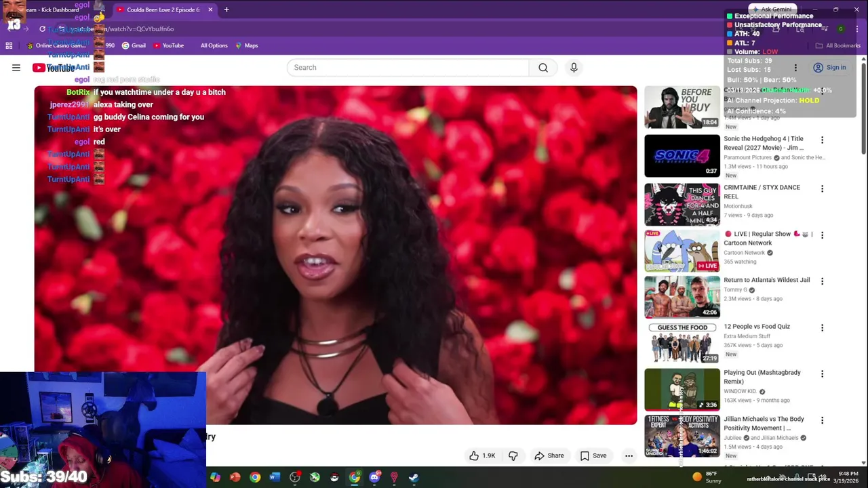Open the Chrome apps grid in bookmarks bar
Screen dimensions: 868x488
pos(9,45)
